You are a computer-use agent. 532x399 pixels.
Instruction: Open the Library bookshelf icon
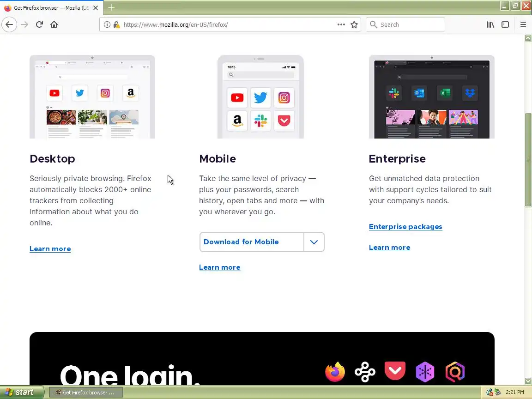490,24
